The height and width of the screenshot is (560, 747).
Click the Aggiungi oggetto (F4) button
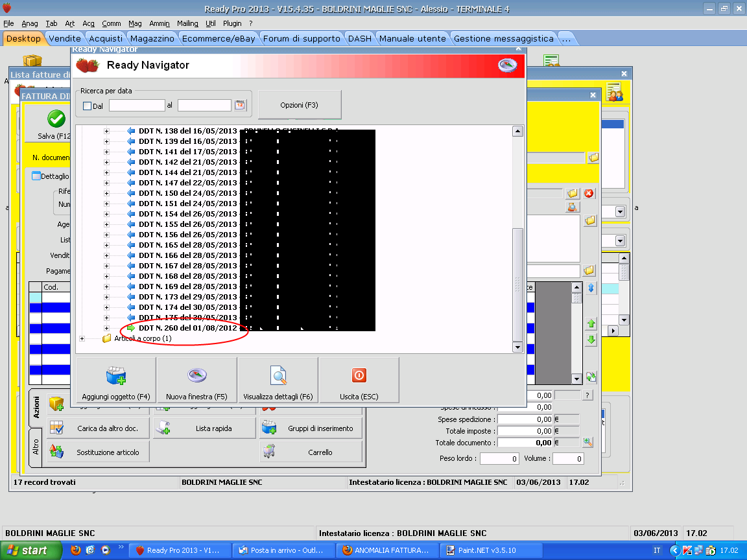coord(116,380)
